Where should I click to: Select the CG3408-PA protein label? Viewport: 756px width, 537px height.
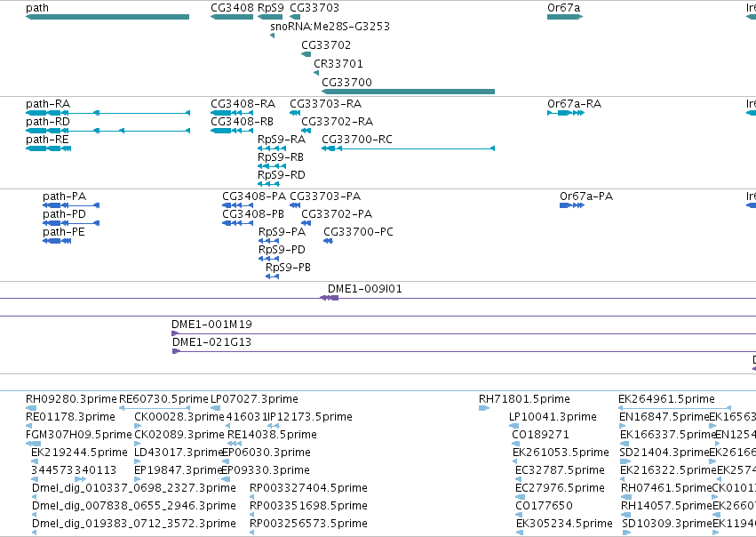pos(254,196)
